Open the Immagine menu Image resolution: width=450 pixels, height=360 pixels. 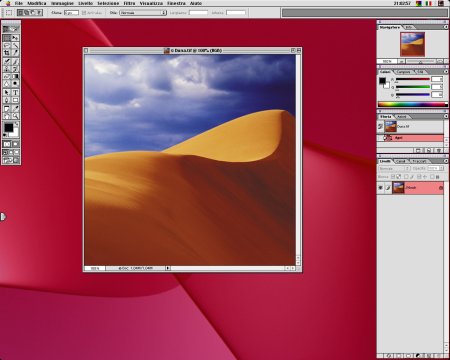(62, 3)
